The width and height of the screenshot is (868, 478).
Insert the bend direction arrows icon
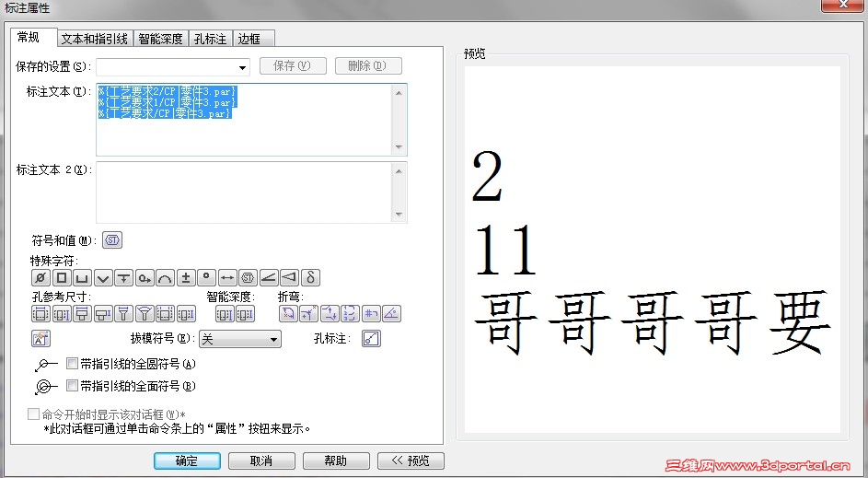click(330, 314)
